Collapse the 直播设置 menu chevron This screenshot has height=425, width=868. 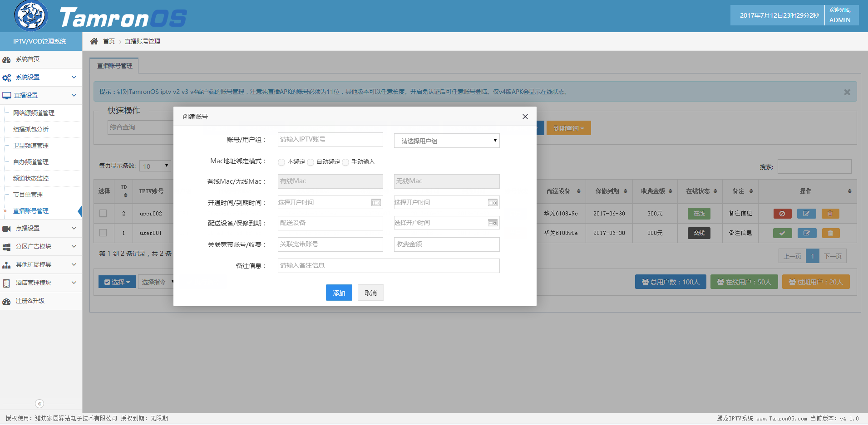coord(74,96)
